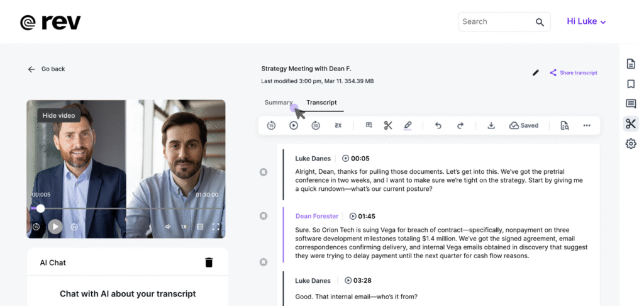Click the search magnifier icon
644x306 pixels.
[x=540, y=22]
